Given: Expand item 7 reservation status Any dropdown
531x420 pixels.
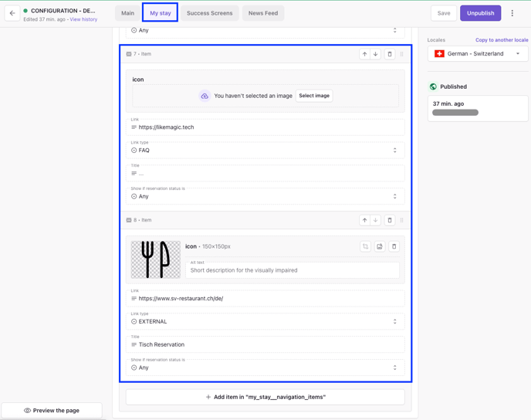Looking at the screenshot, I should click(x=265, y=196).
